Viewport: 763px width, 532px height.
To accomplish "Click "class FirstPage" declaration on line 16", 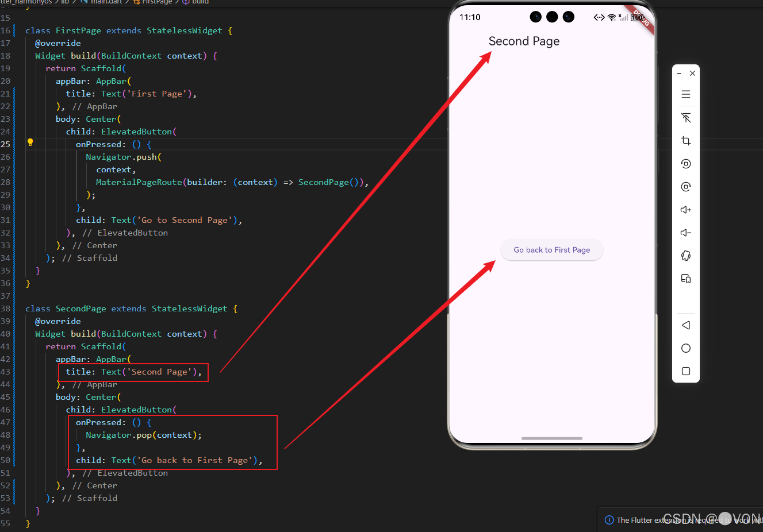I will pos(63,30).
